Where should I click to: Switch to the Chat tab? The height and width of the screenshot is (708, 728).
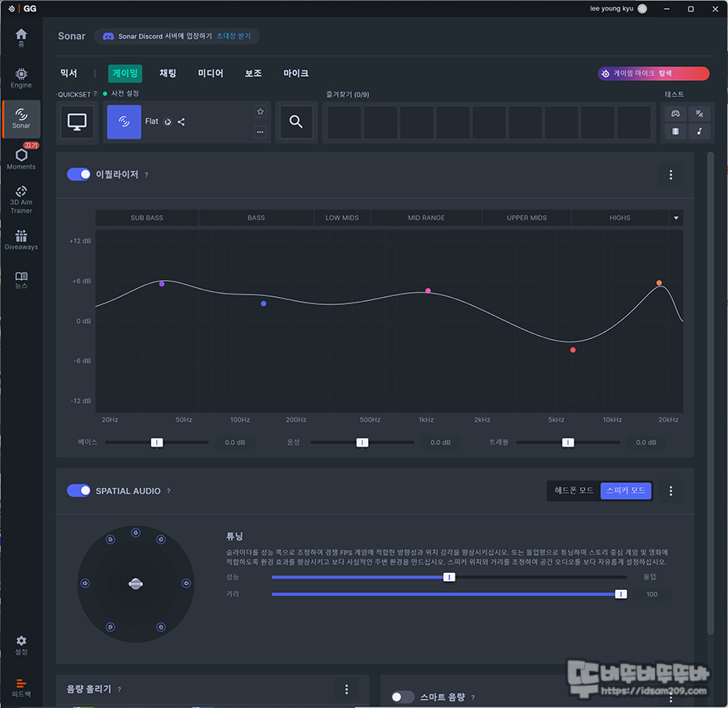pyautogui.click(x=167, y=74)
